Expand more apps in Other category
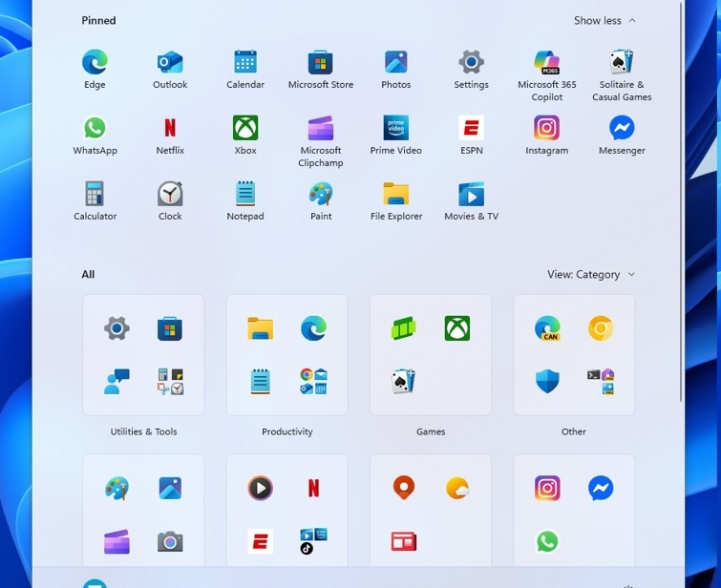 pos(601,381)
